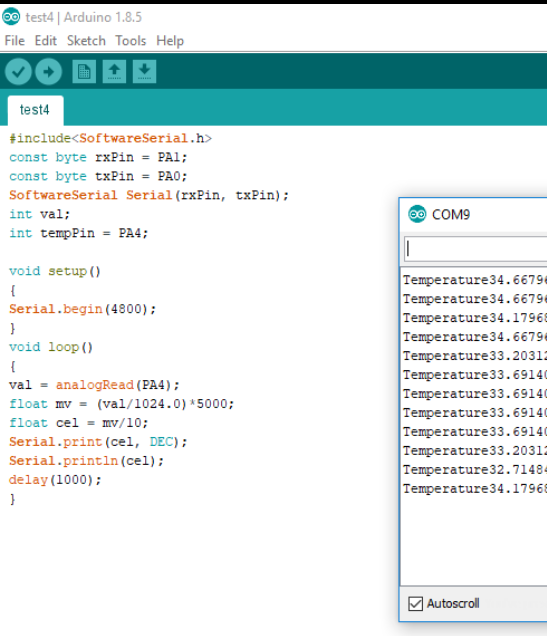The height and width of the screenshot is (636, 547).
Task: Click the 'SoftwareSerial Serial(rxPin, txPin);' line
Action: 149,195
